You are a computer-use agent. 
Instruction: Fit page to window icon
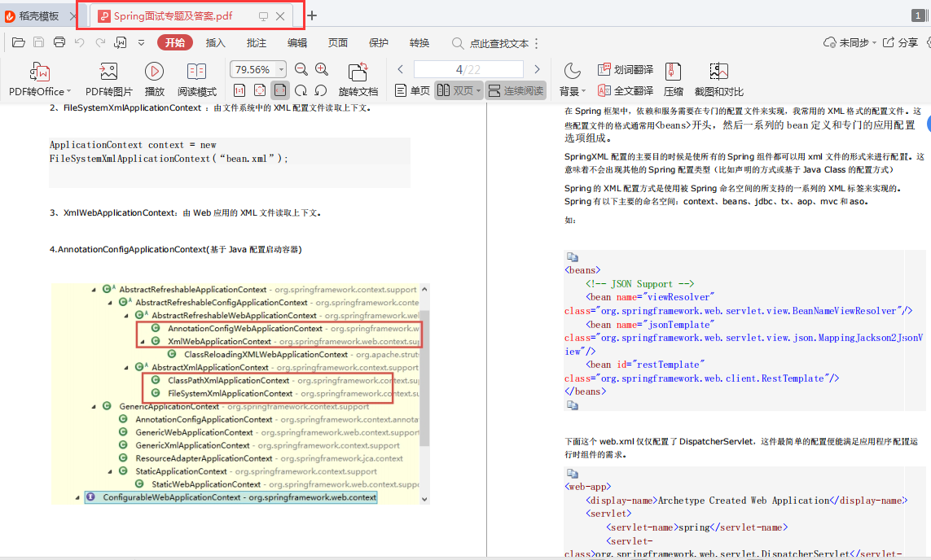(260, 91)
